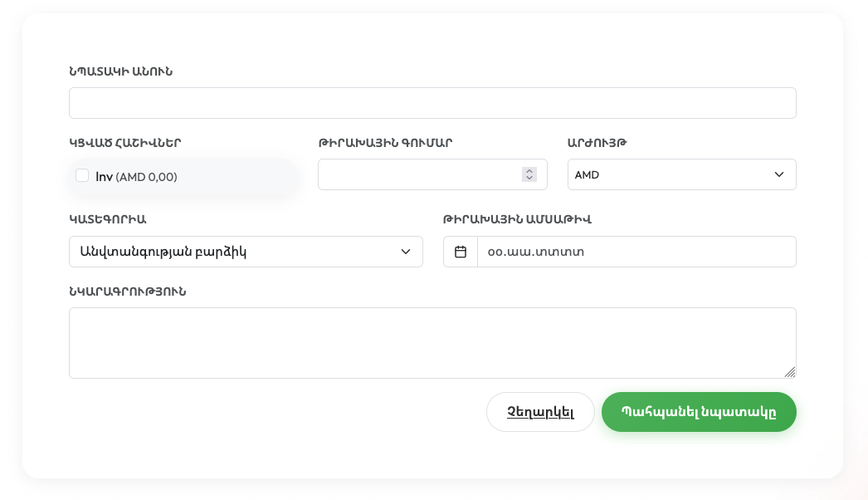This screenshot has width=868, height=500.
Task: Click inside the Նկարագրություն description textarea
Action: 432,343
